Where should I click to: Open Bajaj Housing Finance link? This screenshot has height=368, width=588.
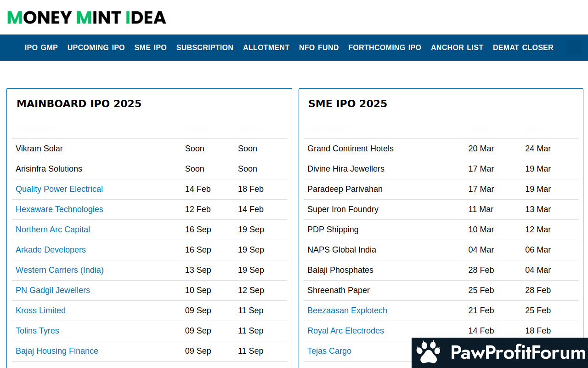57,351
